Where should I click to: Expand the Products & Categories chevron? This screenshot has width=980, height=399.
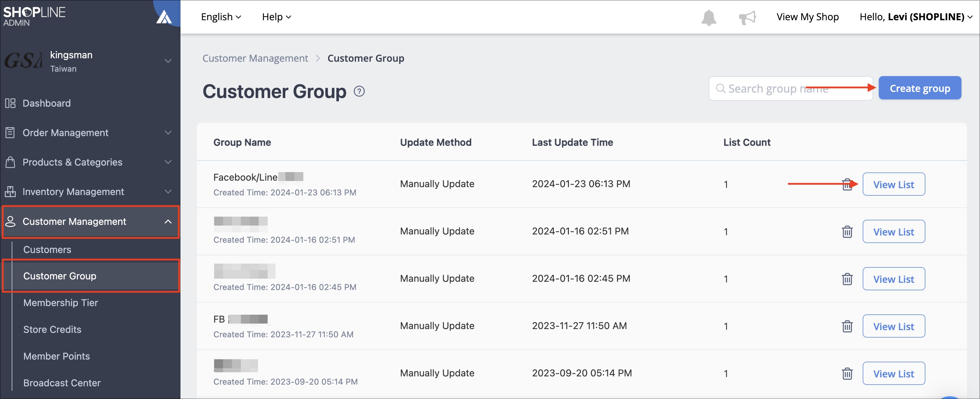click(168, 162)
